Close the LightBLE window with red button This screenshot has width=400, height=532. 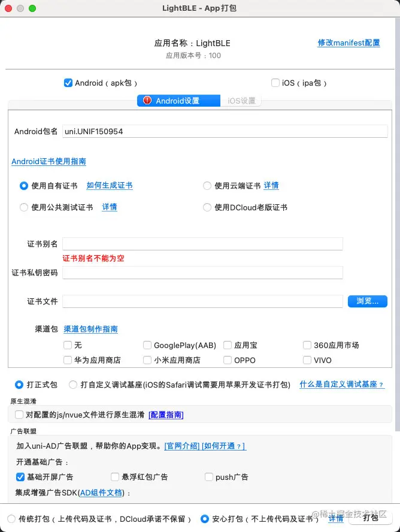(8, 8)
